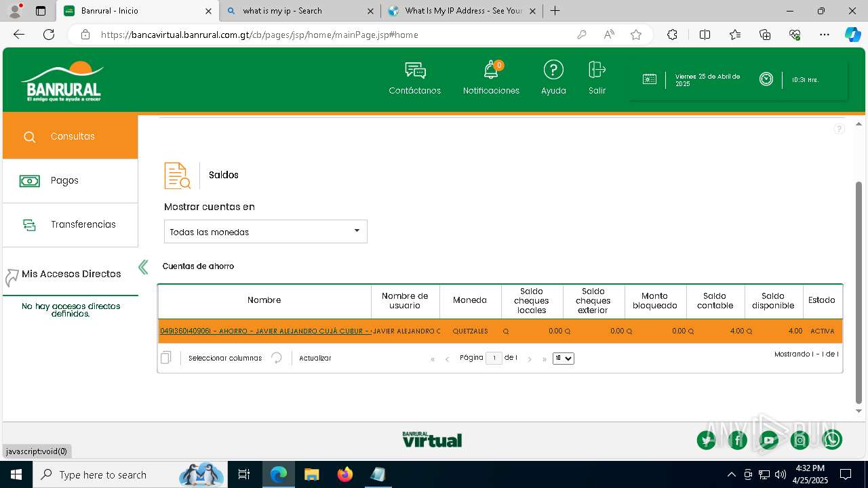The image size is (868, 488).
Task: Click the Saldos document search icon
Action: (178, 176)
